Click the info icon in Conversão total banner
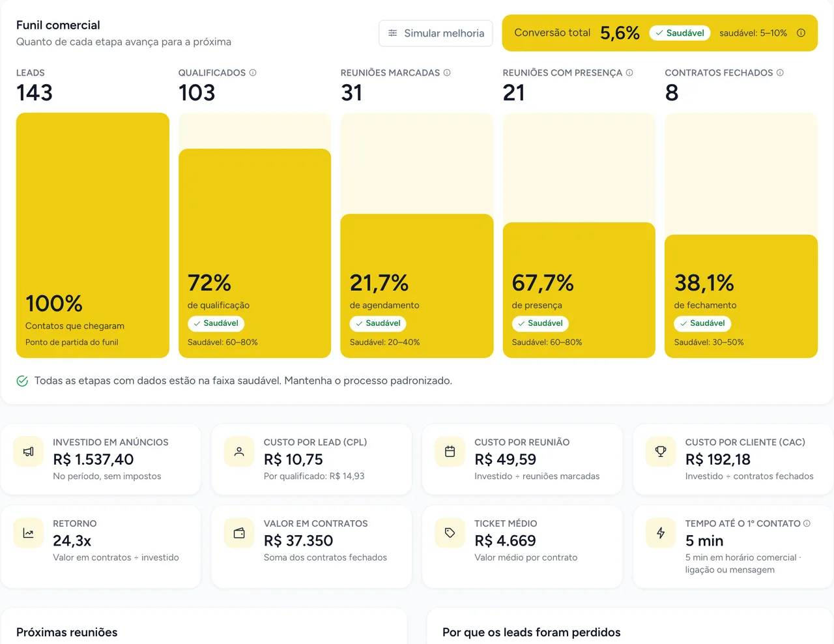 [x=801, y=33]
